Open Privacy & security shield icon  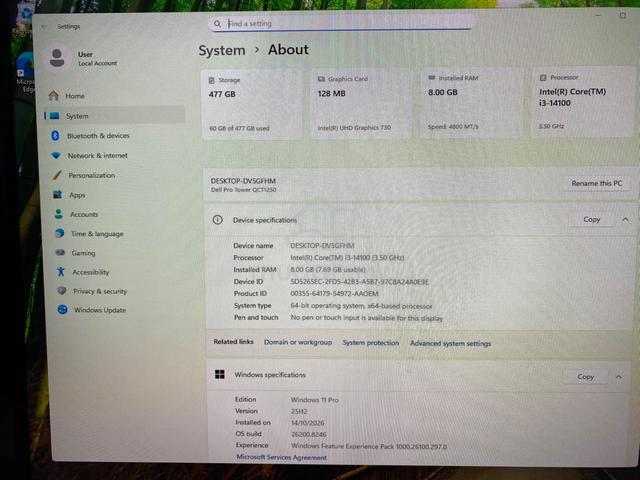coord(62,291)
